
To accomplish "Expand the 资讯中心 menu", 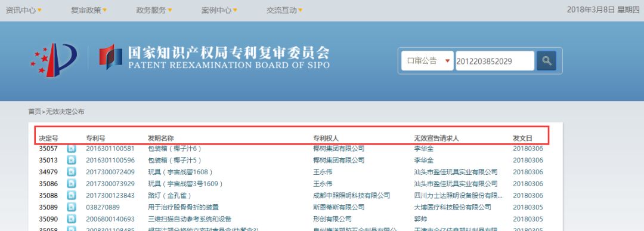I will tap(23, 10).
